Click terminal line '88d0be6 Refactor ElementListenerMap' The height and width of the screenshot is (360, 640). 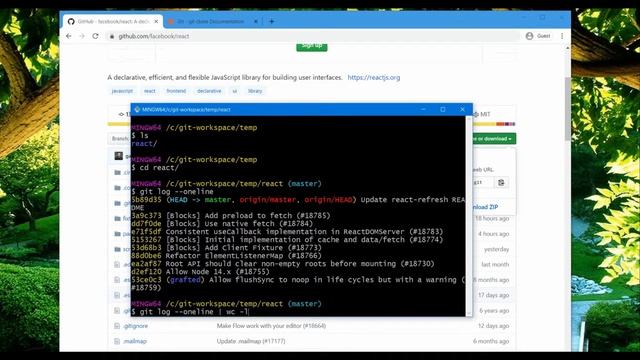227,256
